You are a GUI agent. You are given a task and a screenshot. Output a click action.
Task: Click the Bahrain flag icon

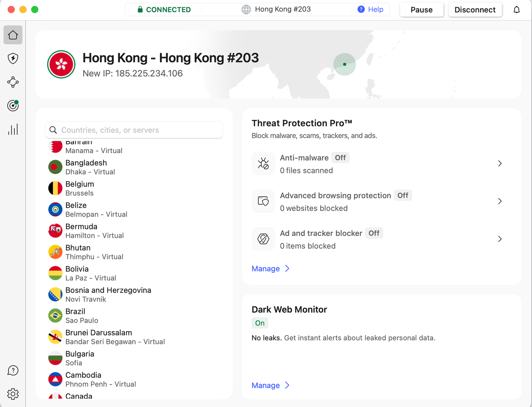click(55, 146)
